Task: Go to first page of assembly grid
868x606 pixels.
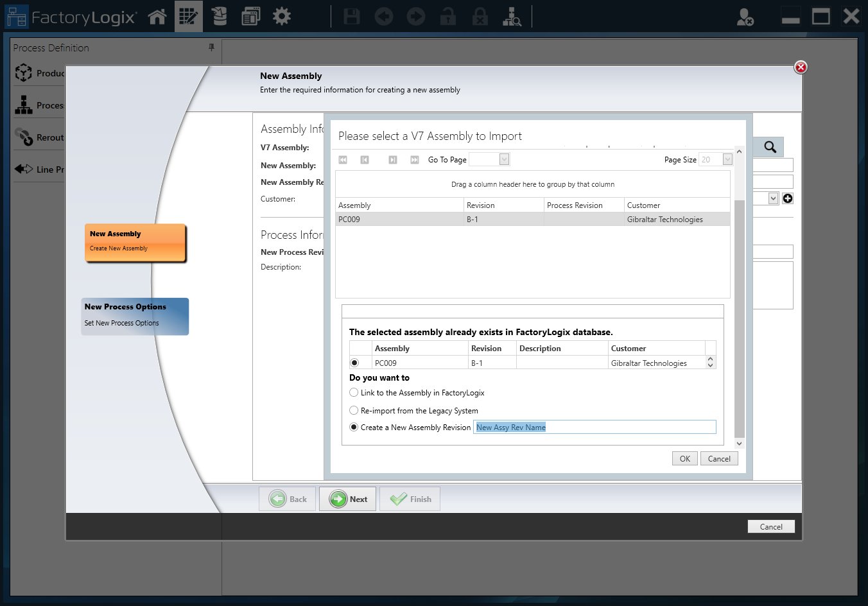Action: pos(343,160)
